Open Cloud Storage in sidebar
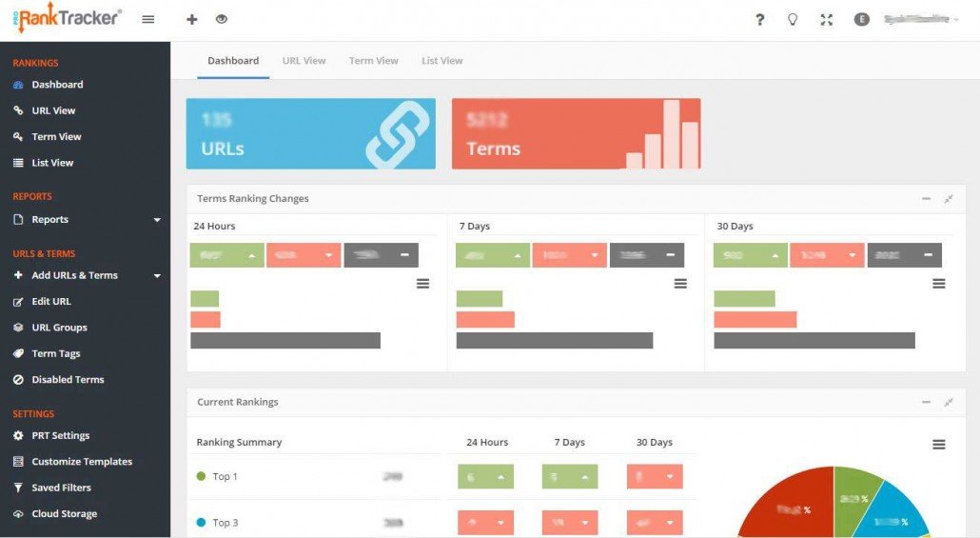This screenshot has height=538, width=980. point(65,513)
